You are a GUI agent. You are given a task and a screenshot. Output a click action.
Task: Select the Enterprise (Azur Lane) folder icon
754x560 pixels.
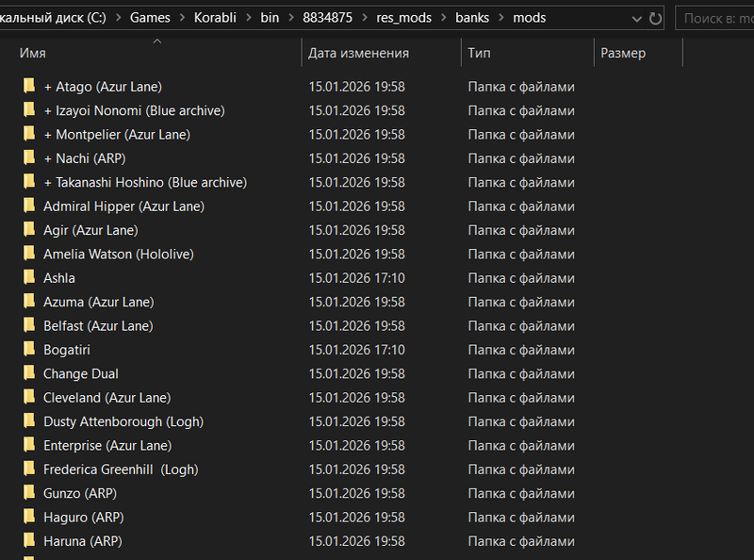point(29,446)
